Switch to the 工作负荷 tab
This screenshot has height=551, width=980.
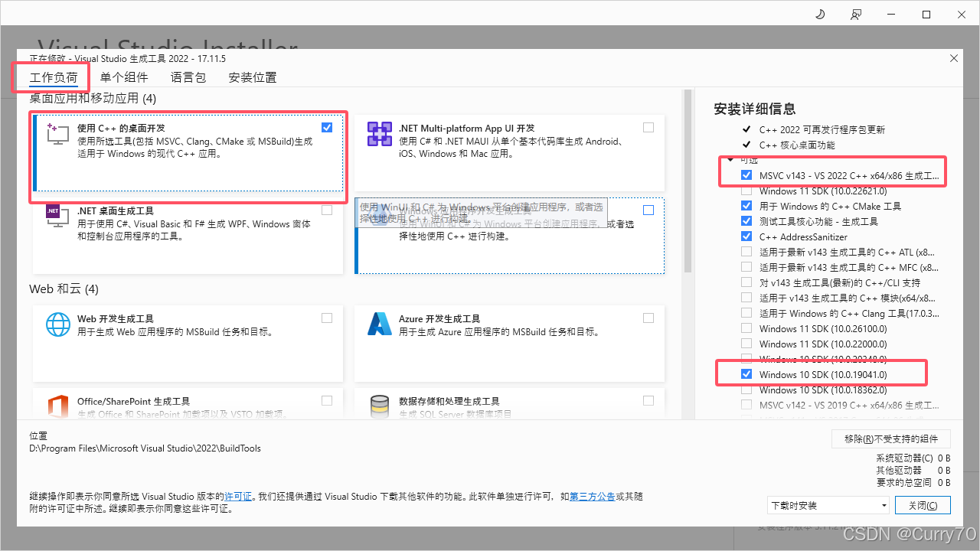tap(54, 77)
